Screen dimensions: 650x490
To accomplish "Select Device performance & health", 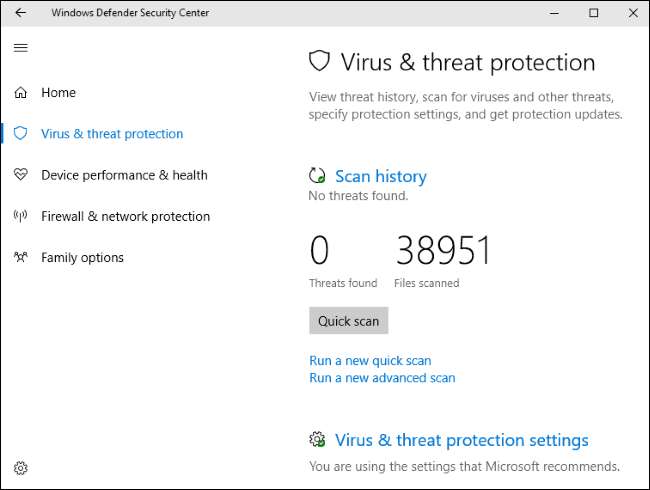I will (124, 175).
